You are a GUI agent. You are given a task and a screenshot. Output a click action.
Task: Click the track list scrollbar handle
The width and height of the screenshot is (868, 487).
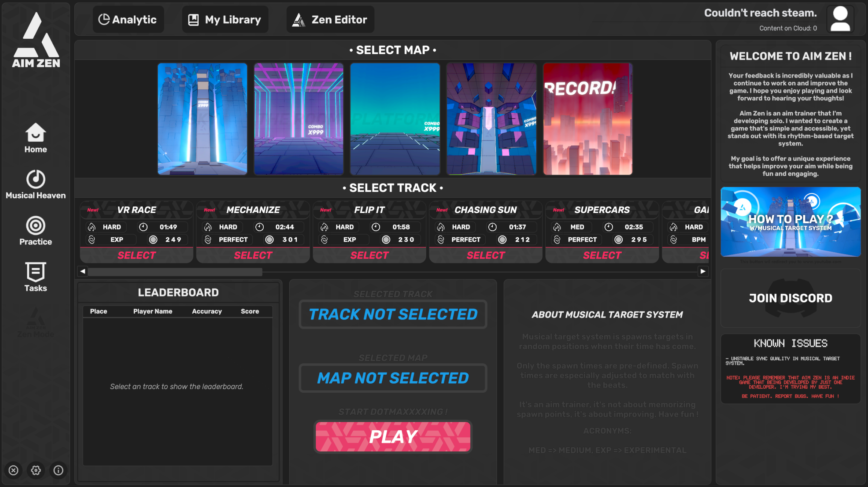(x=175, y=272)
